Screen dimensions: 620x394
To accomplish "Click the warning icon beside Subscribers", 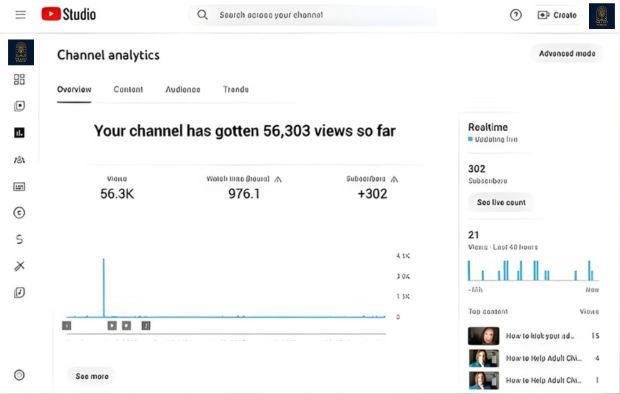I will point(394,179).
